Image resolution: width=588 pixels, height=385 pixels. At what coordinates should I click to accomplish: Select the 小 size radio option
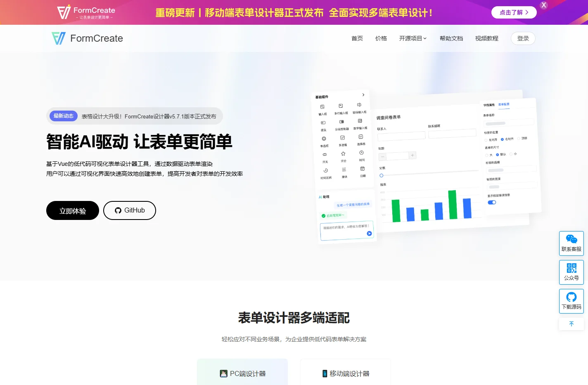click(513, 154)
